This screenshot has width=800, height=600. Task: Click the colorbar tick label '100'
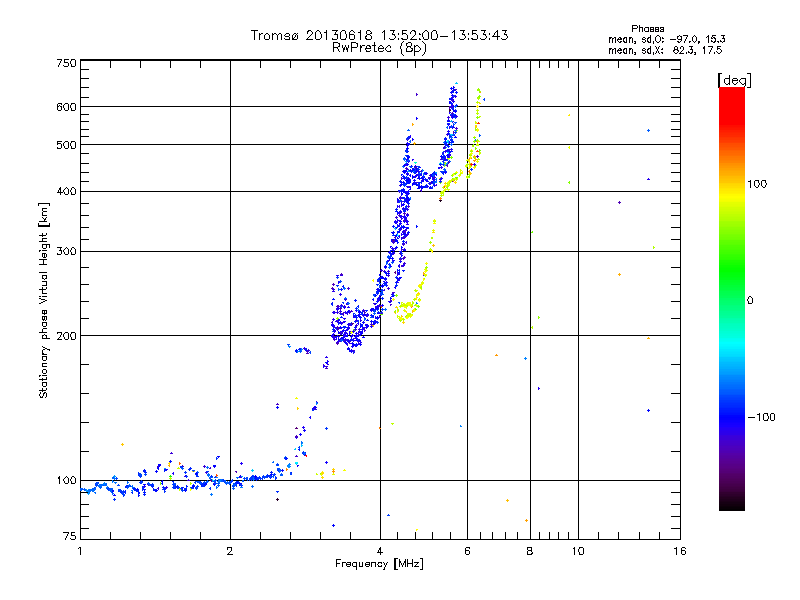[757, 184]
